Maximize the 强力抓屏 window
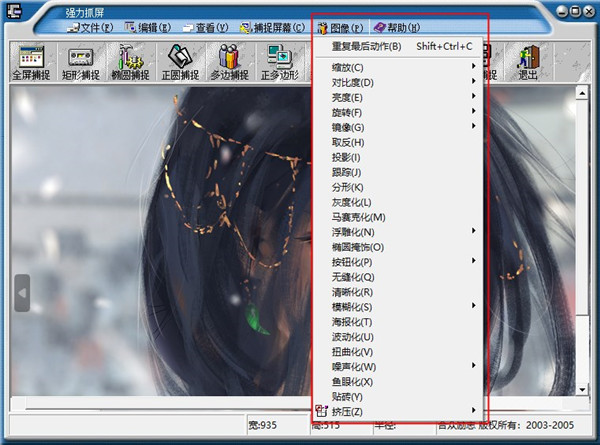 pos(575,11)
